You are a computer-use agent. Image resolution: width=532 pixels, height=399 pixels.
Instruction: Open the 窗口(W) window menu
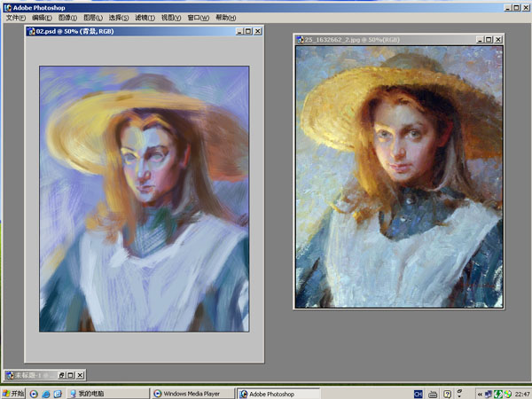[199, 18]
